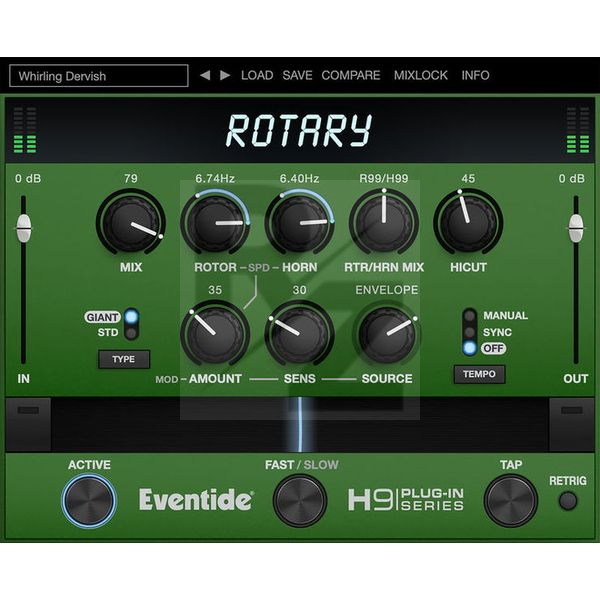
Task: Click the Whirling Dervish preset name field
Action: (x=99, y=76)
